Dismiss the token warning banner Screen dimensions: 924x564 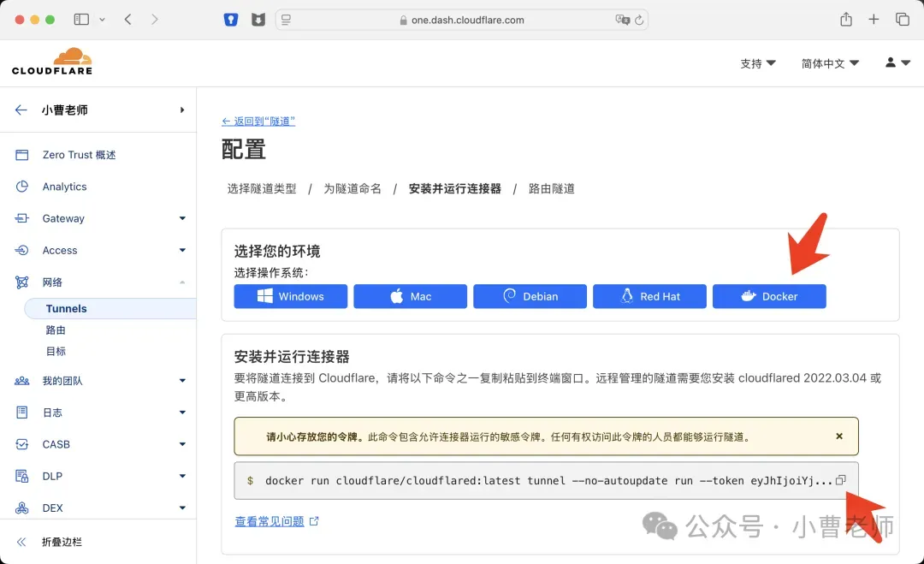coord(838,436)
